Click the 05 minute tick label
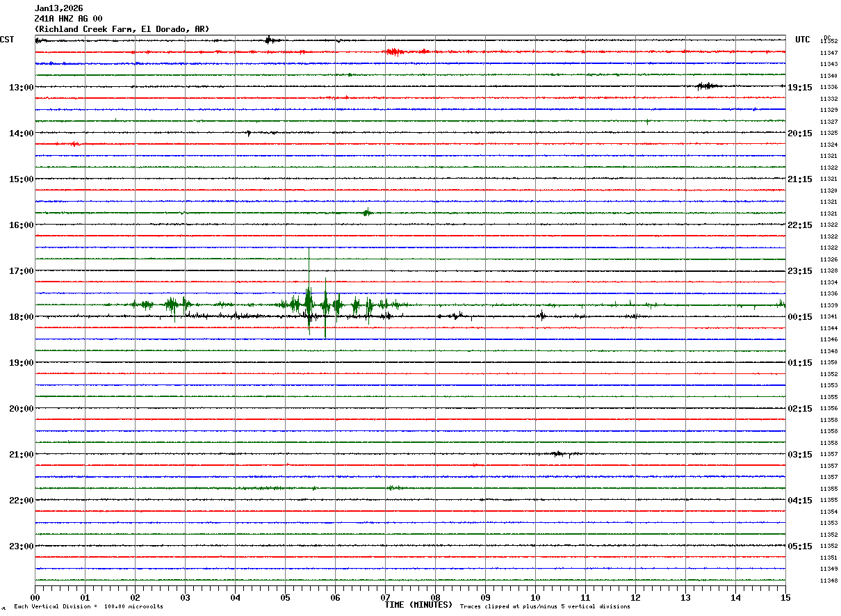This screenshot has height=616, width=841. click(285, 597)
